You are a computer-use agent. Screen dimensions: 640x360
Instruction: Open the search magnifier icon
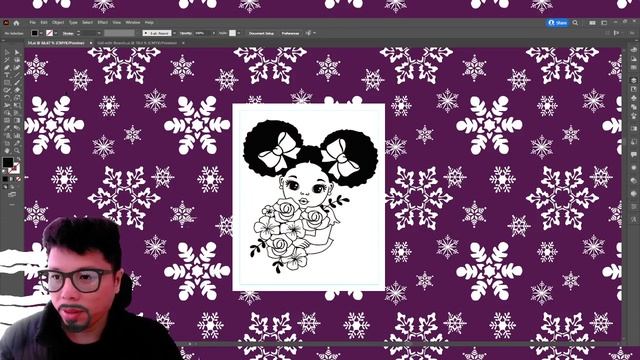[575, 23]
